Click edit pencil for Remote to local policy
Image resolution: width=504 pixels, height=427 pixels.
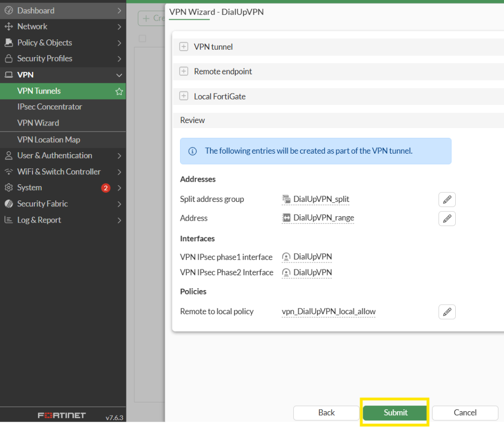tap(447, 312)
